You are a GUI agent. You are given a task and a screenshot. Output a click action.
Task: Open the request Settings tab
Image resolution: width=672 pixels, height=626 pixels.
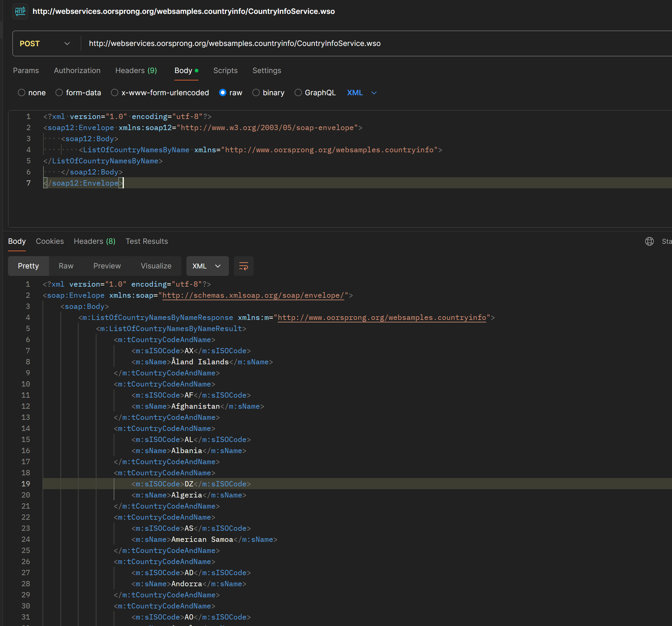pyautogui.click(x=267, y=70)
